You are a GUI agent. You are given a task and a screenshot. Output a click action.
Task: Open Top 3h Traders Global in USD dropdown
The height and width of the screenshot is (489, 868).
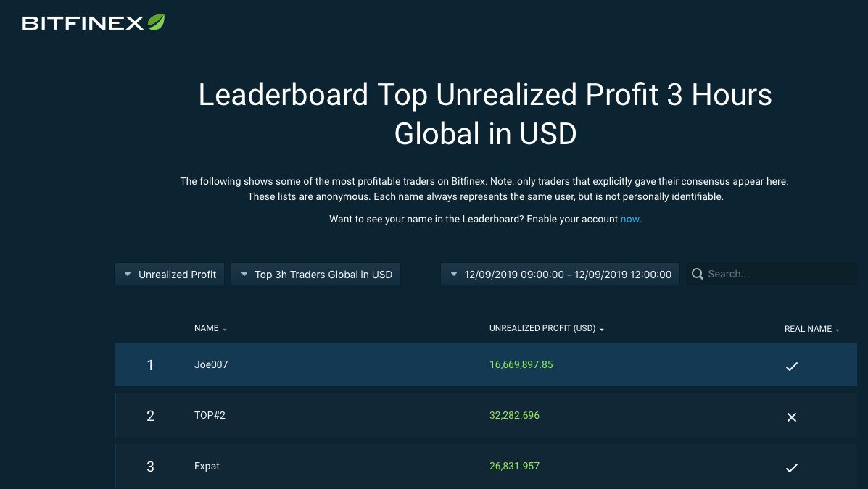[x=315, y=275]
